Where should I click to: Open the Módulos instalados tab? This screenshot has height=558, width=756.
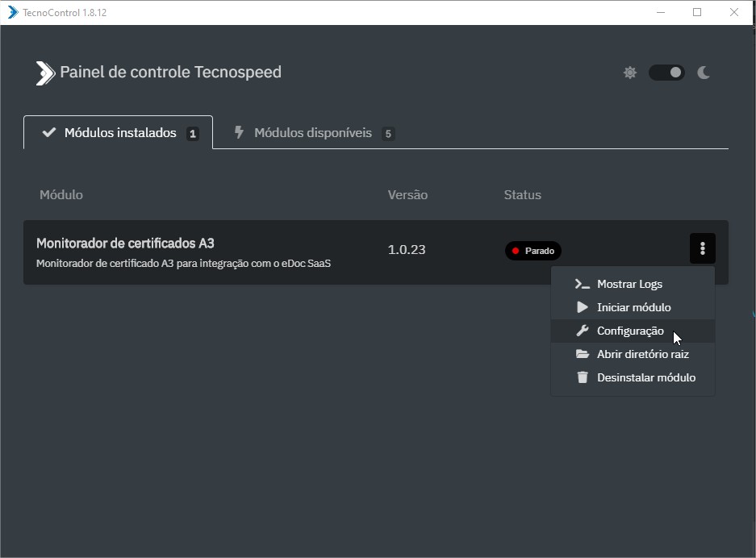pos(118,132)
